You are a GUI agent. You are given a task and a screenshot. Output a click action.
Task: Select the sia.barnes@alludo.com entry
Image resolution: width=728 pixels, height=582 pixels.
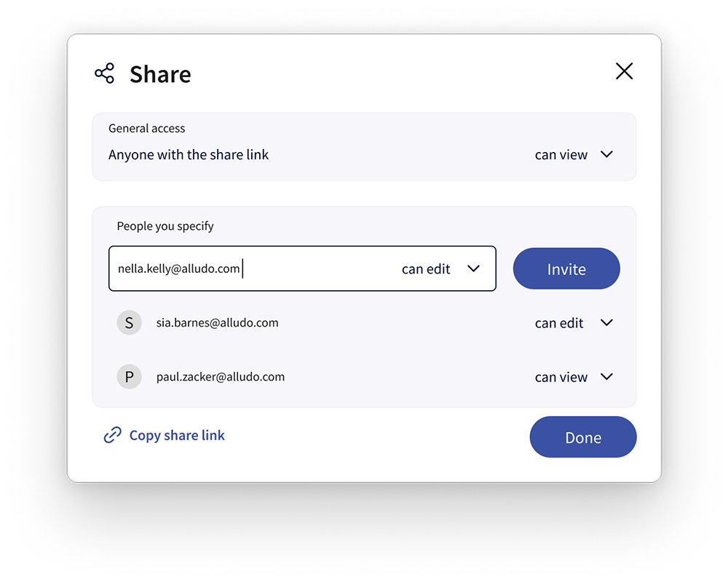[x=217, y=322]
